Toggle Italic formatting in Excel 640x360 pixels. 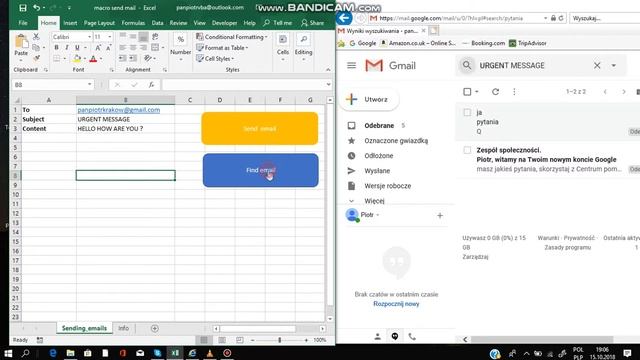click(67, 48)
